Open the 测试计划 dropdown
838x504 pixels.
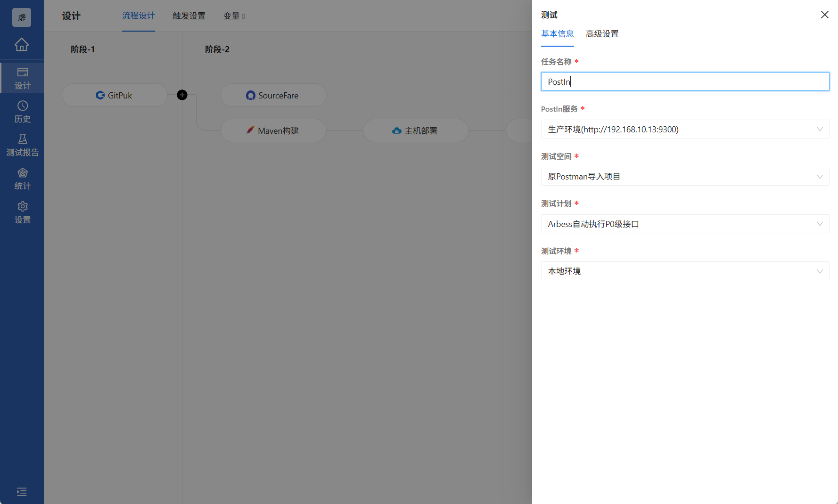pos(685,224)
